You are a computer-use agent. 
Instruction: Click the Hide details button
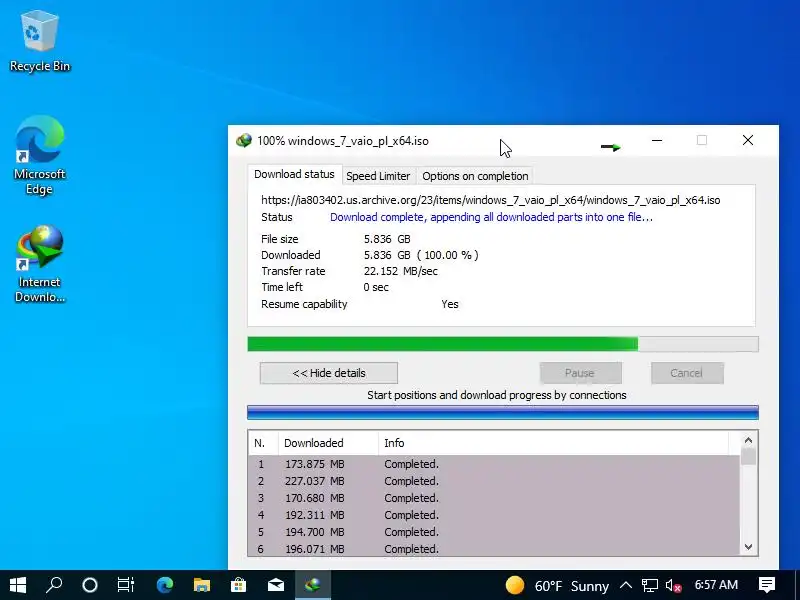point(329,373)
